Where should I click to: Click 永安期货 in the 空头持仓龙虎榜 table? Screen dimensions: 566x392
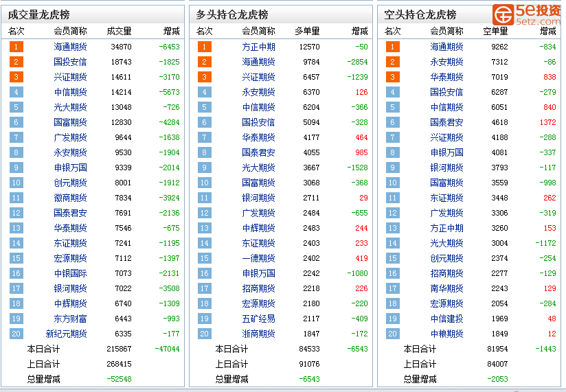446,62
